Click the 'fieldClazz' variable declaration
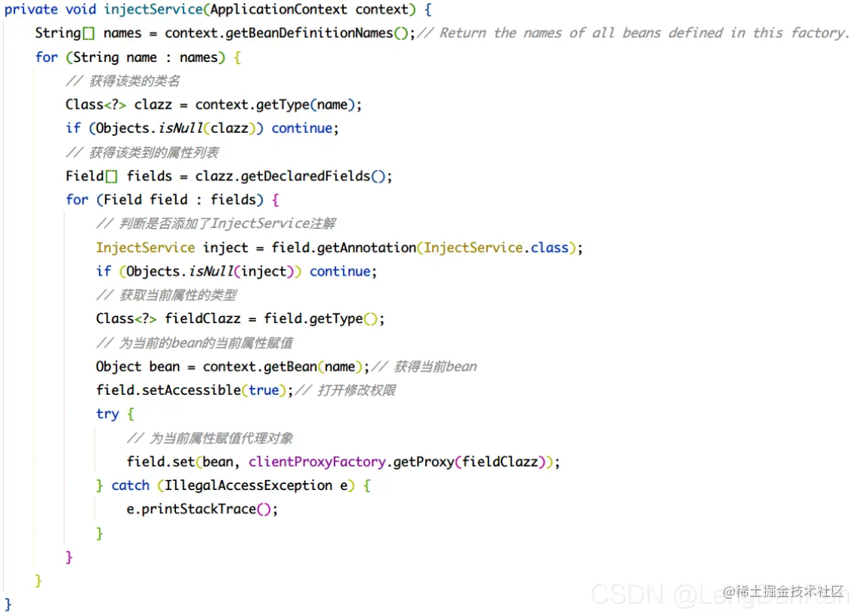This screenshot has height=616, width=861. pos(202,319)
